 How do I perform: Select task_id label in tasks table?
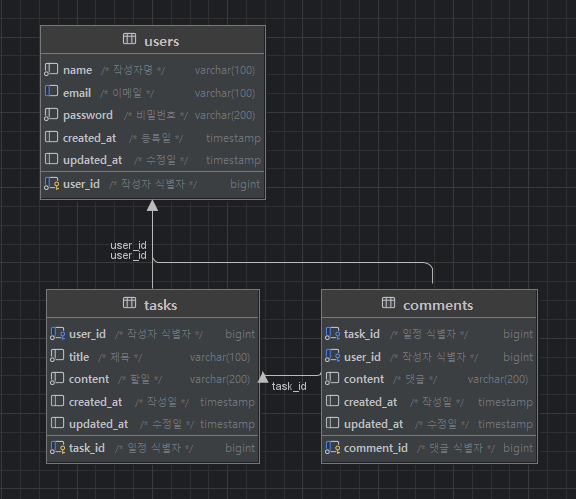[87, 448]
